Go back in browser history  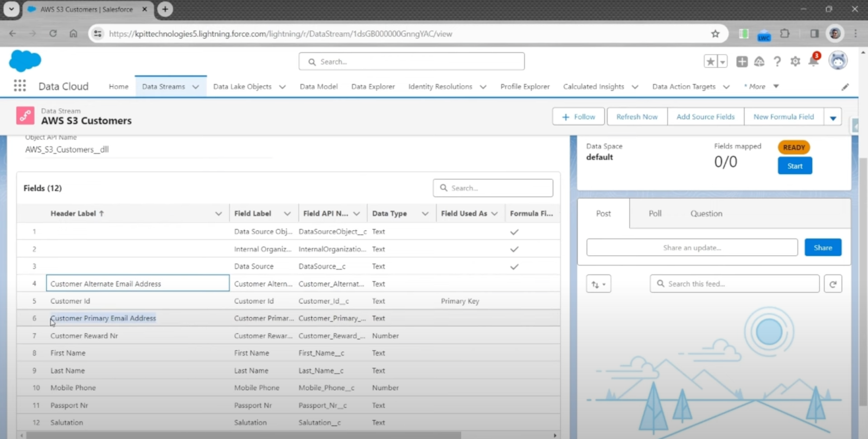tap(12, 34)
